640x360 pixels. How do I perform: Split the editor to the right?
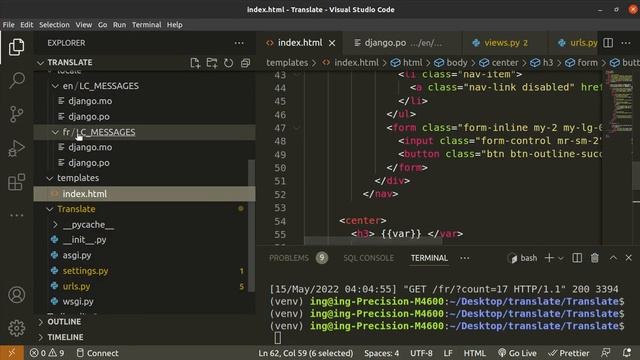[608, 43]
